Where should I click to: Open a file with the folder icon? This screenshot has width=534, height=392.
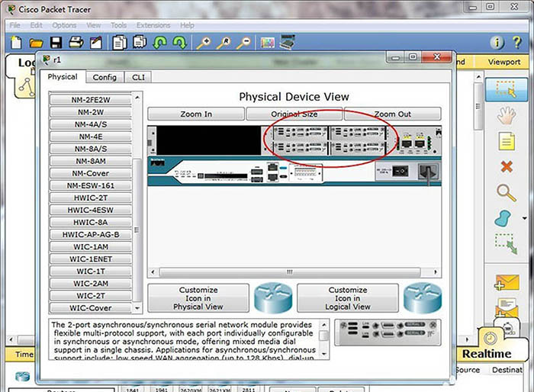coord(36,43)
